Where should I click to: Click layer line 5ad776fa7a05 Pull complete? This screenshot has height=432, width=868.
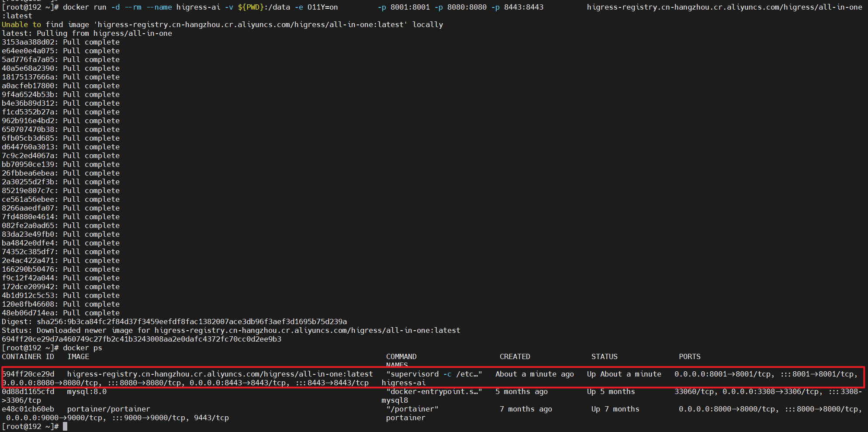[x=61, y=59]
